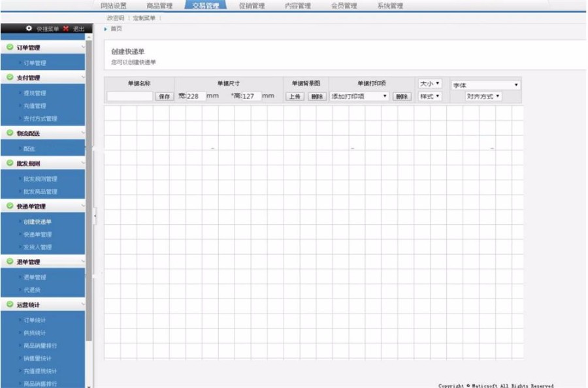Click green check icon beside 支付管理 header
Screen dimensions: 588x388
pos(10,78)
